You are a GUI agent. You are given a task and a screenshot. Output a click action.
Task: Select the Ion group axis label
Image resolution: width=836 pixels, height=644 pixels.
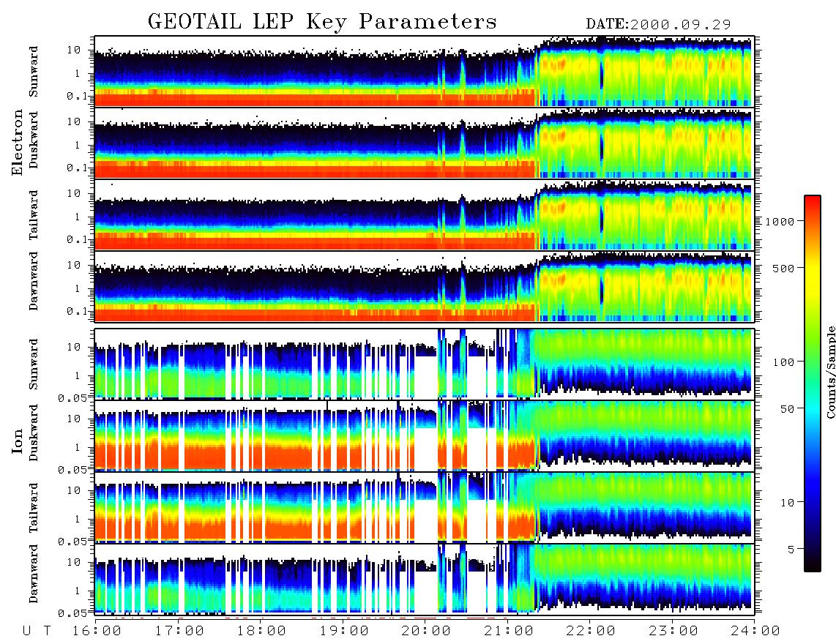click(x=18, y=441)
